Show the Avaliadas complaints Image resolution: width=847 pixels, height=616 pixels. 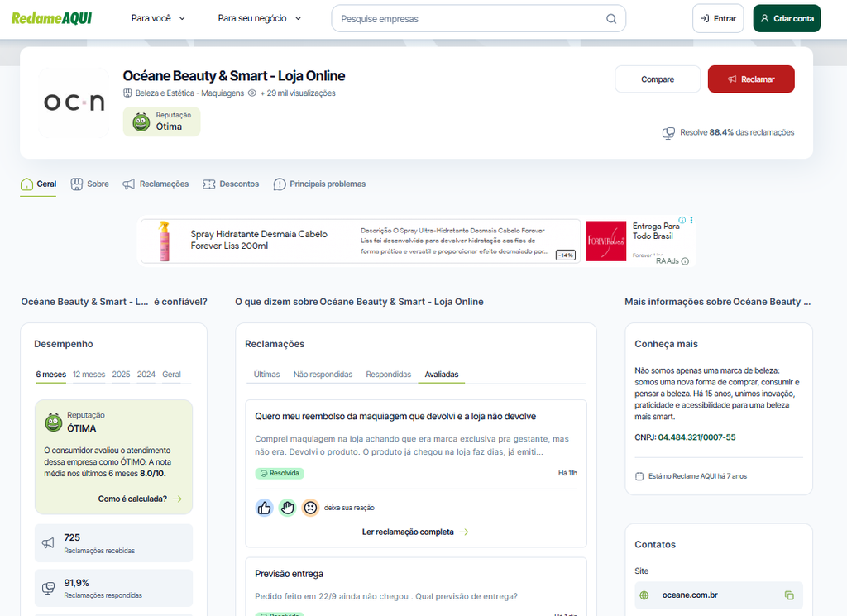pyautogui.click(x=442, y=374)
